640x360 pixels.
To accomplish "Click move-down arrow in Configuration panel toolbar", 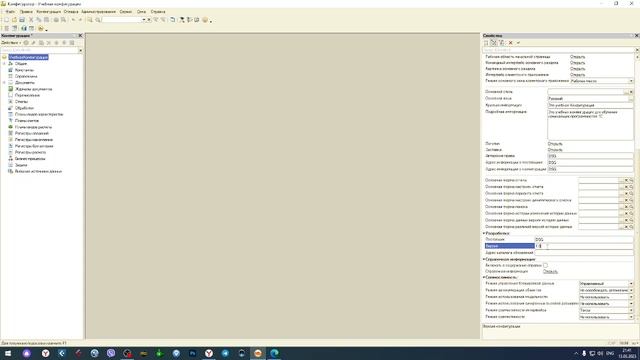I will pyautogui.click(x=64, y=42).
